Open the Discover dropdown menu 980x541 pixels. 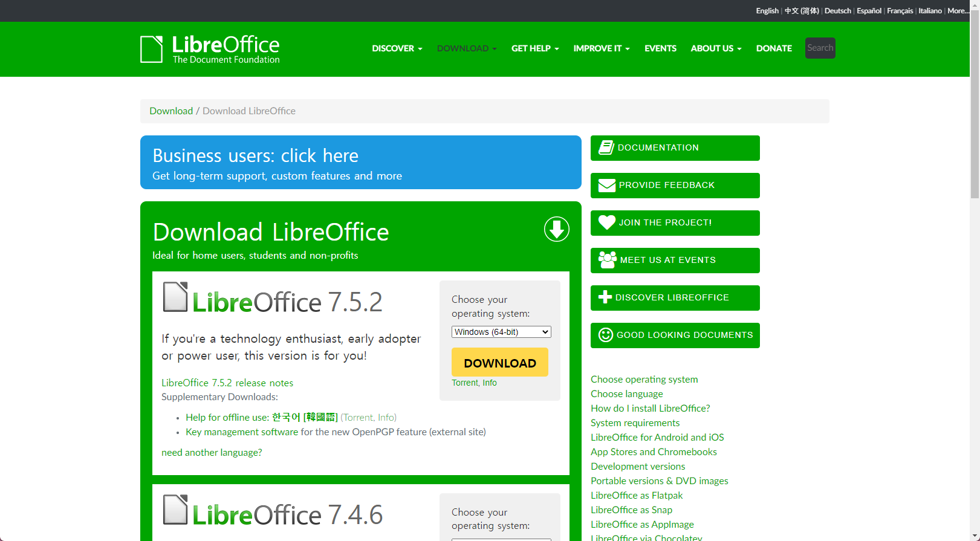(x=397, y=48)
